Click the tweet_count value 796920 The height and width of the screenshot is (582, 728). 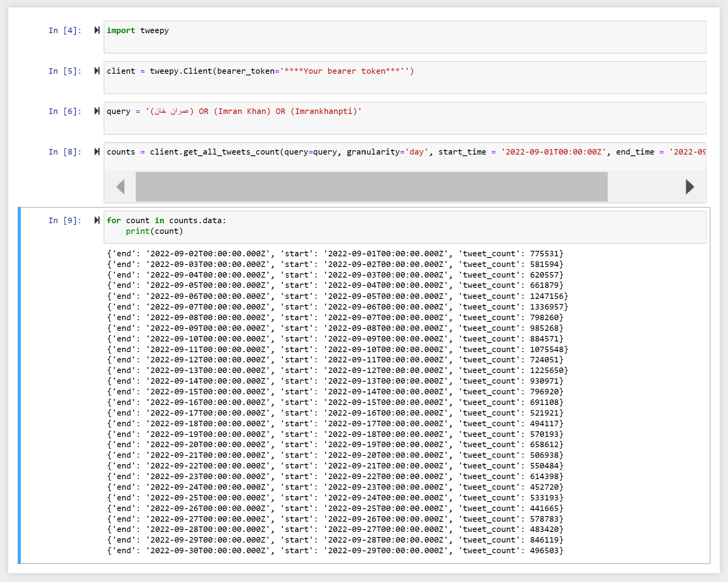point(544,392)
